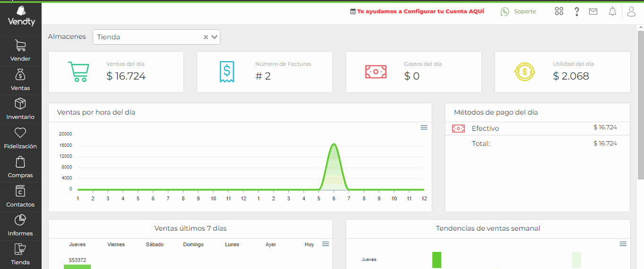Open Fidelización heart icon
Screen dimensions: 644x269
20,133
